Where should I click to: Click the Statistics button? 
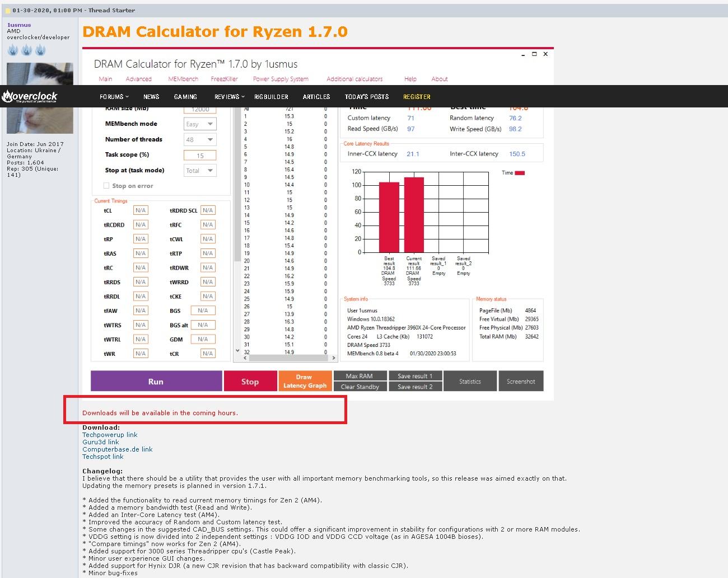[x=470, y=381]
